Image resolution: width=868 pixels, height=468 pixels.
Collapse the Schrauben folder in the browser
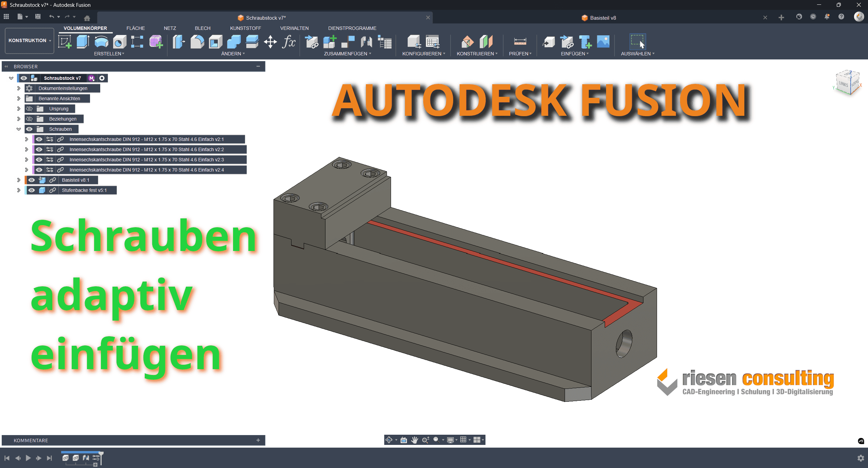click(19, 129)
